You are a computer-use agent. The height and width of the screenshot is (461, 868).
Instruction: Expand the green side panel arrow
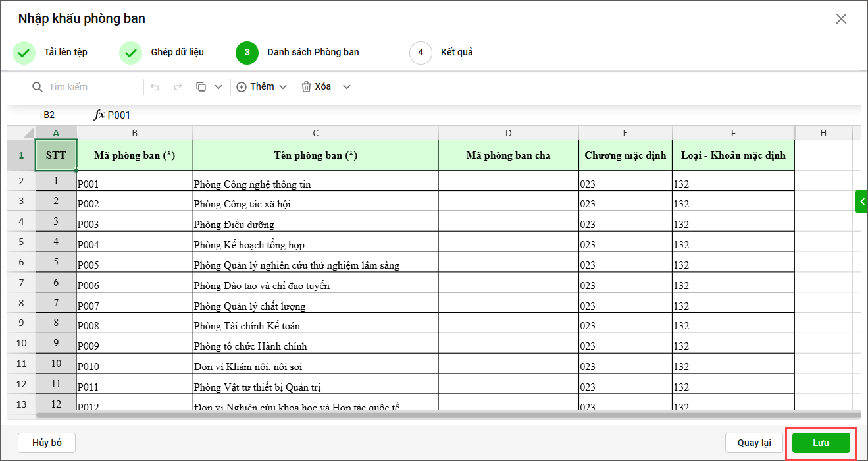[862, 202]
